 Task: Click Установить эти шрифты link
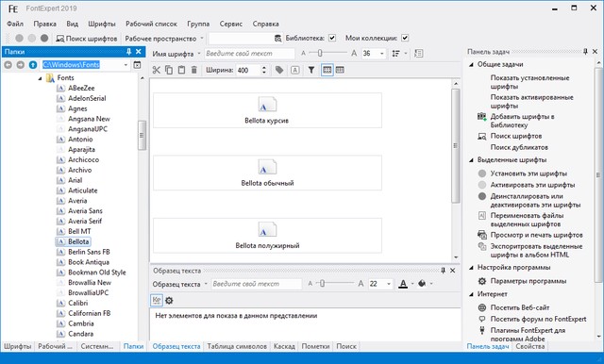point(528,174)
